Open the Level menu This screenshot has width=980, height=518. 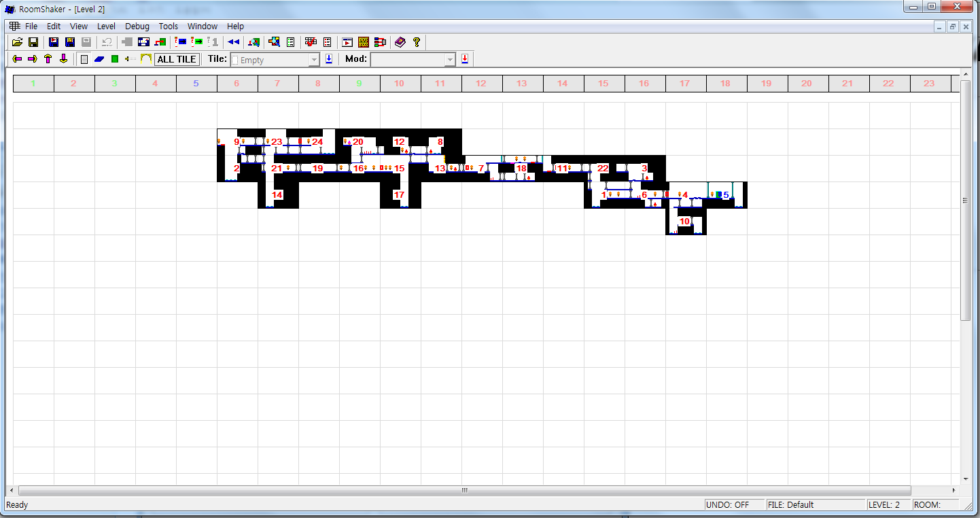point(106,27)
